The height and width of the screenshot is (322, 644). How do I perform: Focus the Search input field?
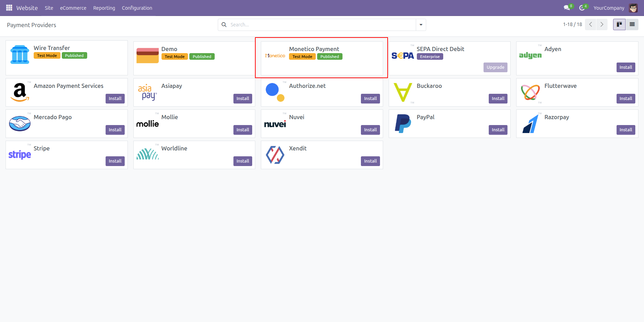(x=322, y=25)
